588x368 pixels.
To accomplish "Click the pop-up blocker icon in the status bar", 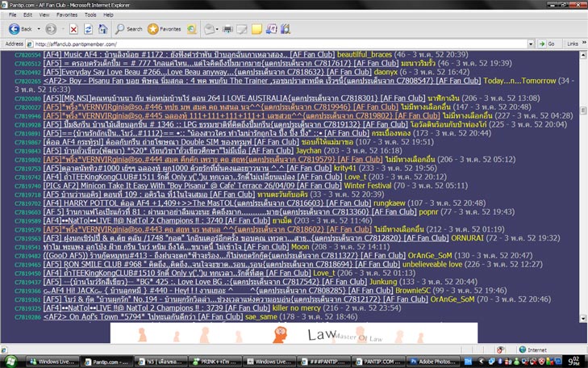I will [x=500, y=350].
